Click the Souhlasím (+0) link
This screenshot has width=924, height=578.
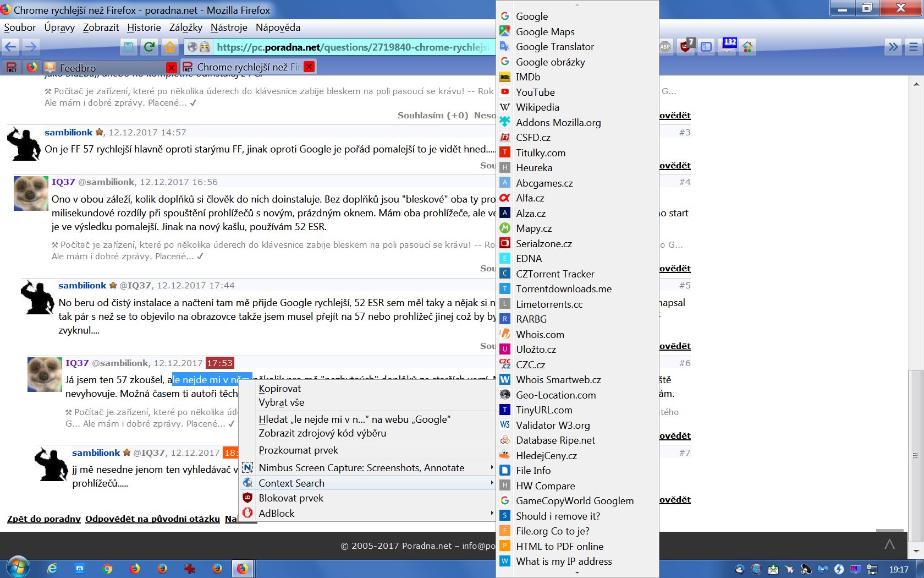(x=433, y=115)
